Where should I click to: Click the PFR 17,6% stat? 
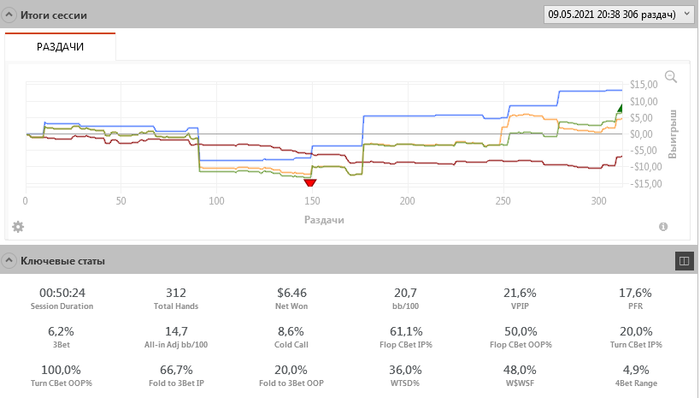click(x=635, y=298)
